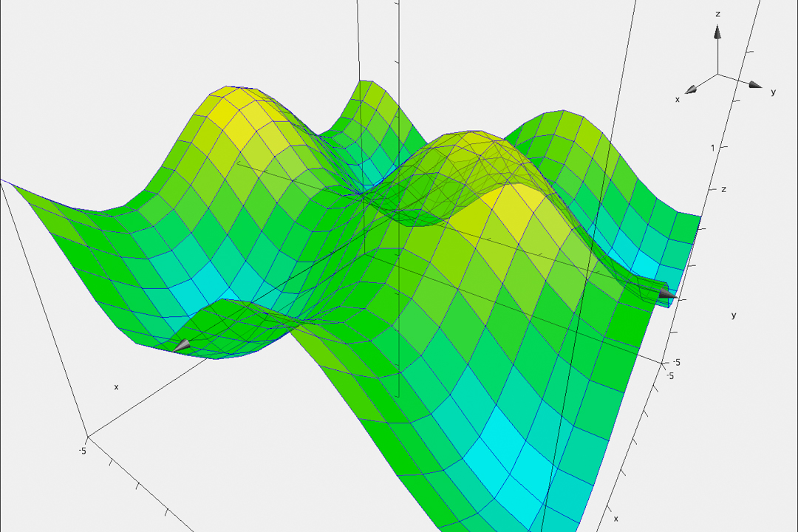Click the gray y-axis arrowhead on the surface's right edge
The image size is (798, 532).
pos(666,294)
